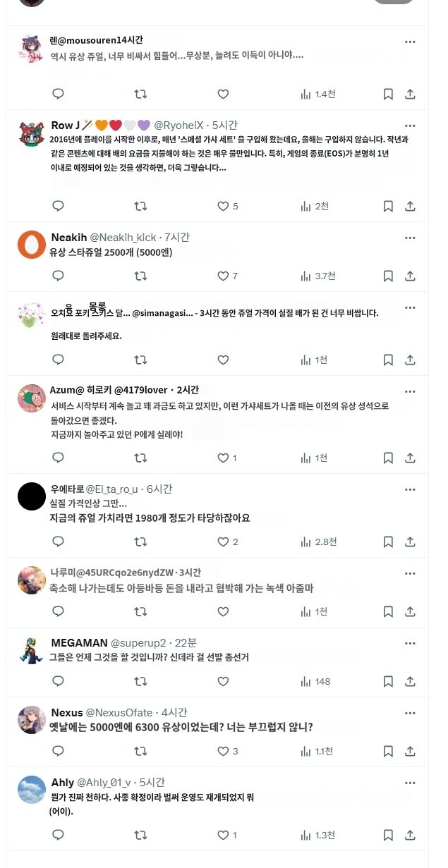The height and width of the screenshot is (868, 448).
Task: Click 우에타로's profile avatar
Action: point(31,496)
